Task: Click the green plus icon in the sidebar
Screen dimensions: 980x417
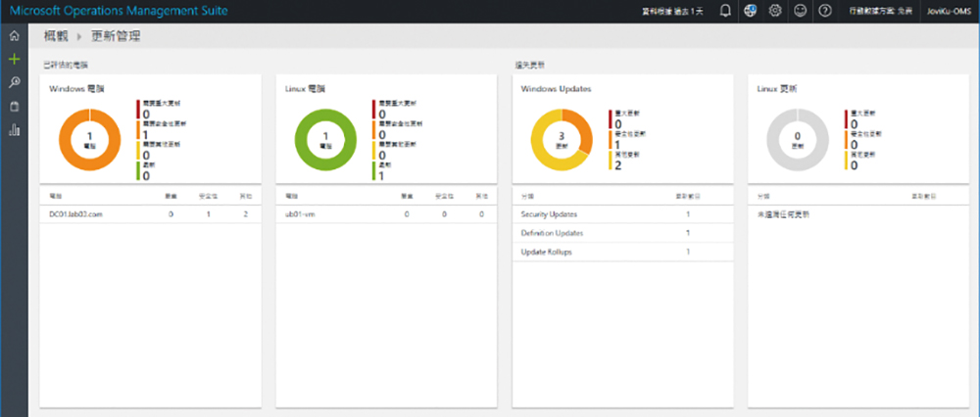Action: coord(15,60)
